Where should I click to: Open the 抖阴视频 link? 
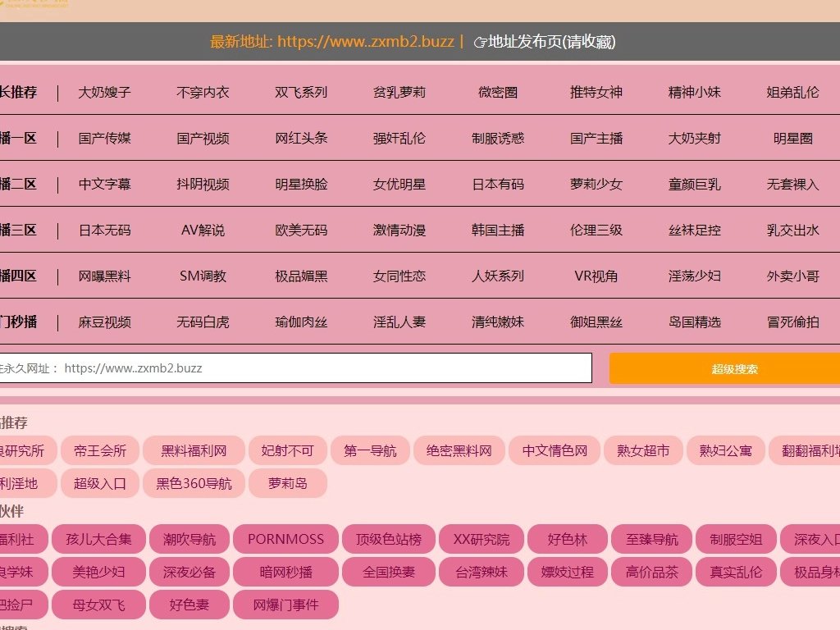click(202, 185)
